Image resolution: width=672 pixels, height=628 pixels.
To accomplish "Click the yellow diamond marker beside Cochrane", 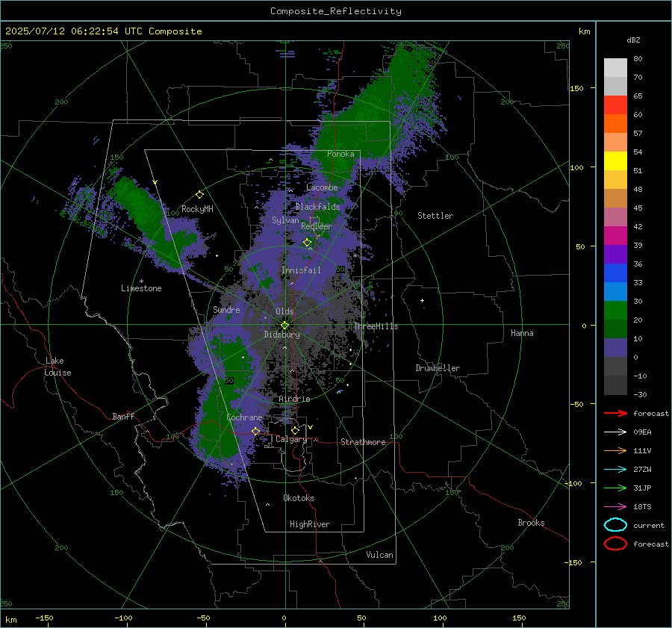I will click(x=255, y=431).
